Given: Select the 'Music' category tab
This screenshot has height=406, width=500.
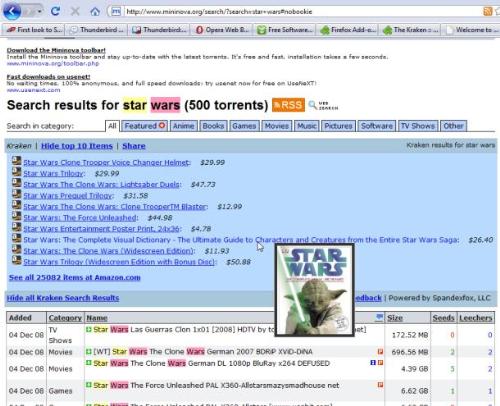Looking at the screenshot, I should 307,126.
